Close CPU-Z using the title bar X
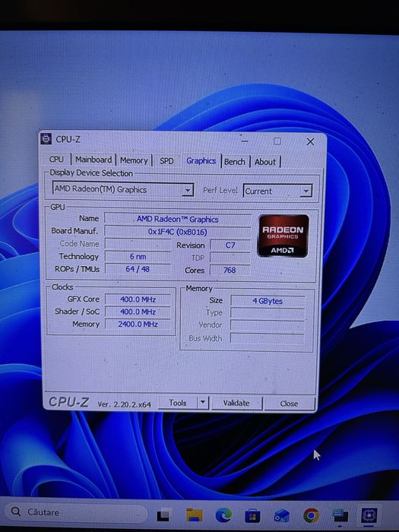The height and width of the screenshot is (532, 399). pos(310,142)
